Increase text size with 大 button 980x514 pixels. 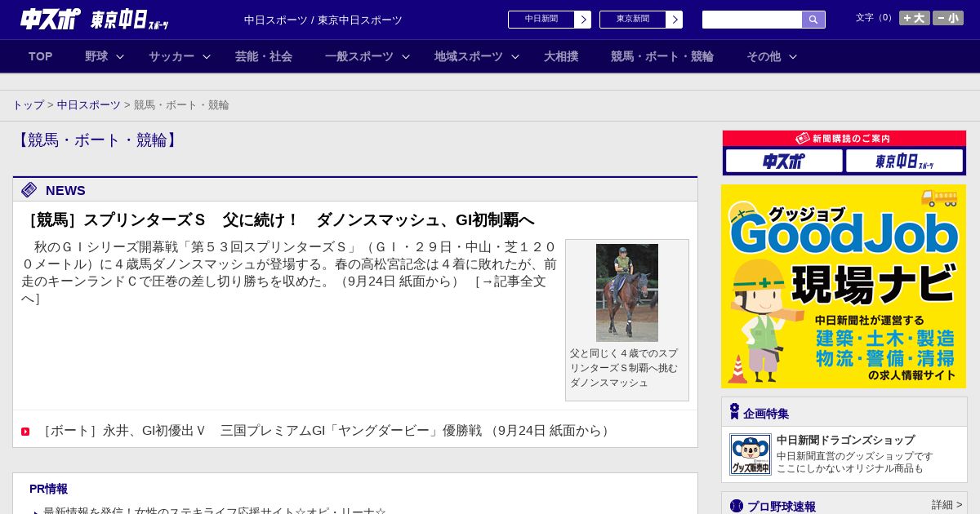(x=915, y=18)
